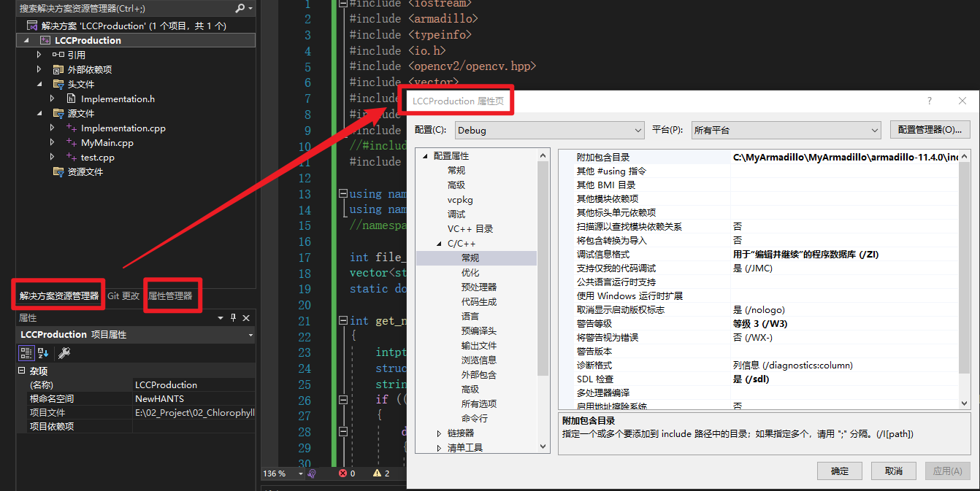Click the MyMain.cpp file icon
980x491 pixels.
click(72, 143)
